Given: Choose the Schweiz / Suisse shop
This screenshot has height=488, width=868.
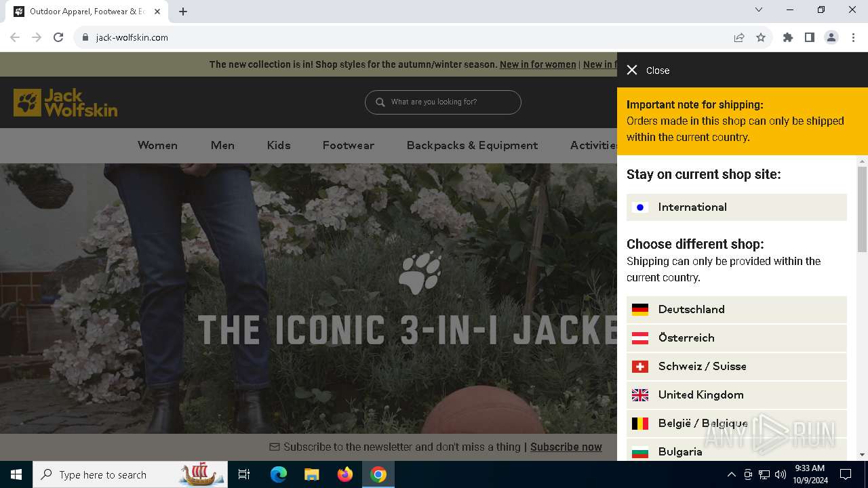Looking at the screenshot, I should pos(736,367).
